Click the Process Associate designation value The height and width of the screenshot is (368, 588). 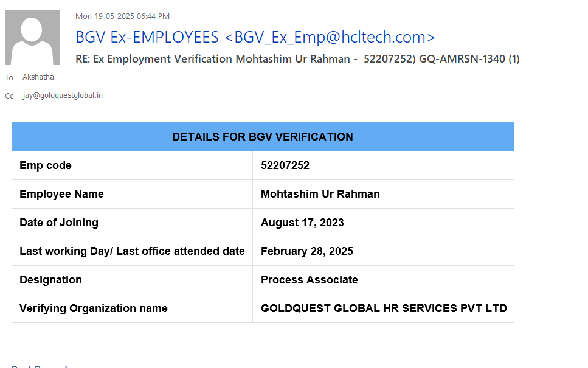click(310, 280)
